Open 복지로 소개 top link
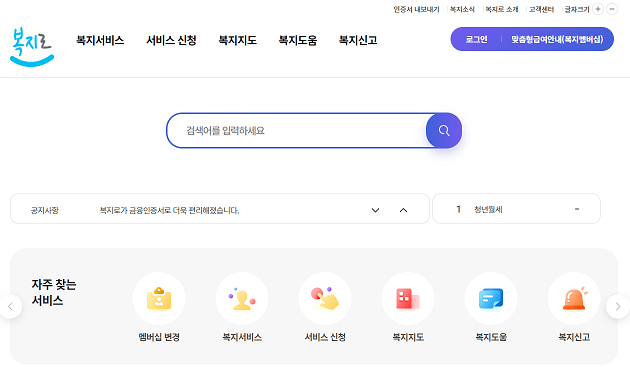The width and height of the screenshot is (630, 367). pyautogui.click(x=502, y=9)
